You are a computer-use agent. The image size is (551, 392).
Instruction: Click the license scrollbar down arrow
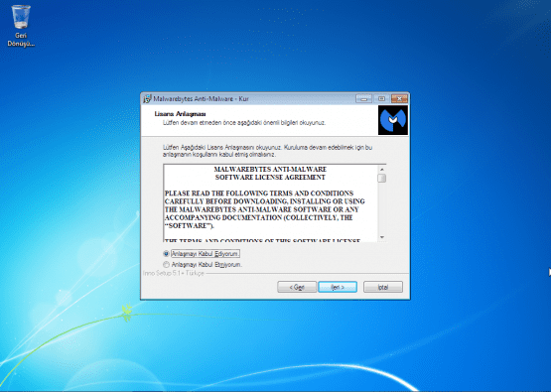click(382, 237)
